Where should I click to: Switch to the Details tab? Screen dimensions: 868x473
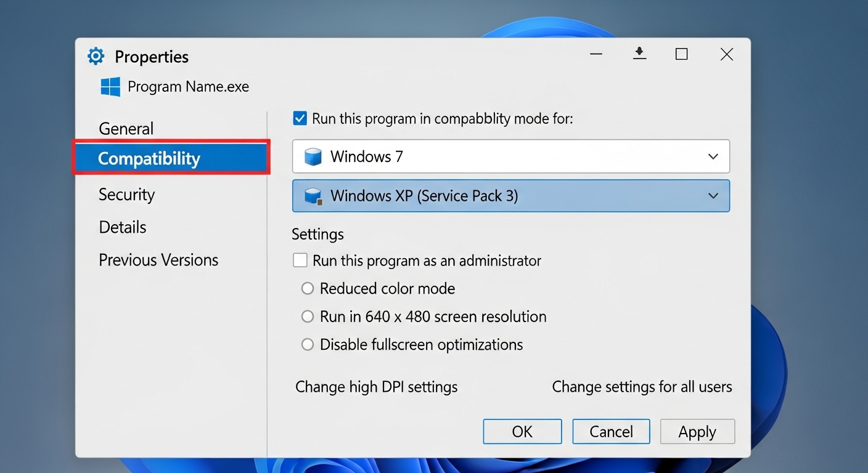coord(122,227)
